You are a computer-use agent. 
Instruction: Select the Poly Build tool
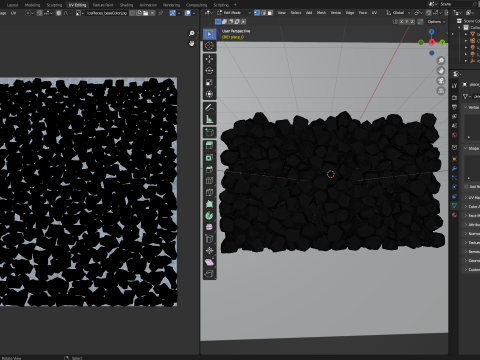click(209, 204)
